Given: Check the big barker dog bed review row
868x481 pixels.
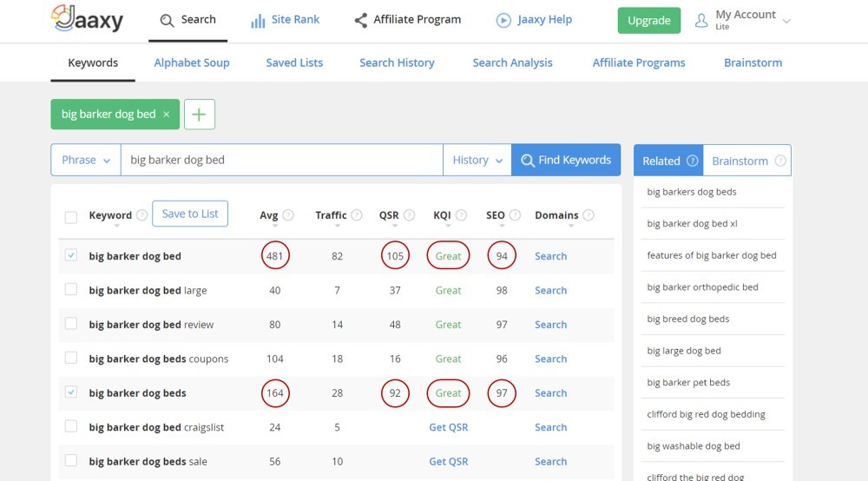Looking at the screenshot, I should [x=71, y=323].
